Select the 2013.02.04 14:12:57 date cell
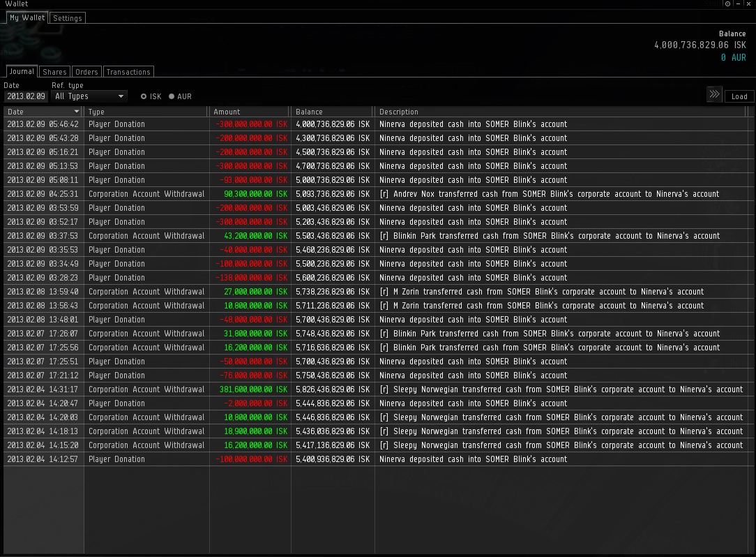756x557 pixels. 43,460
